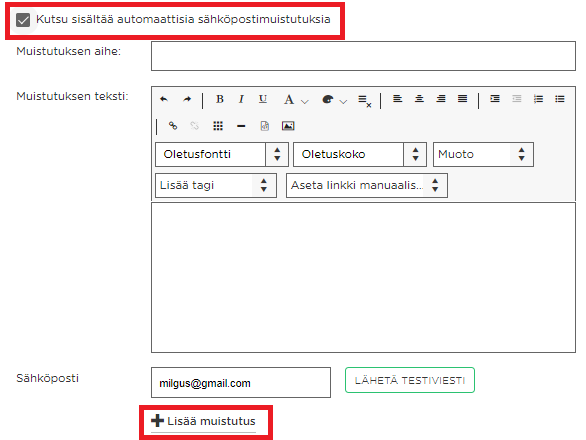Open the Oletuskoko size dropdown
586x440 pixels.
(360, 154)
